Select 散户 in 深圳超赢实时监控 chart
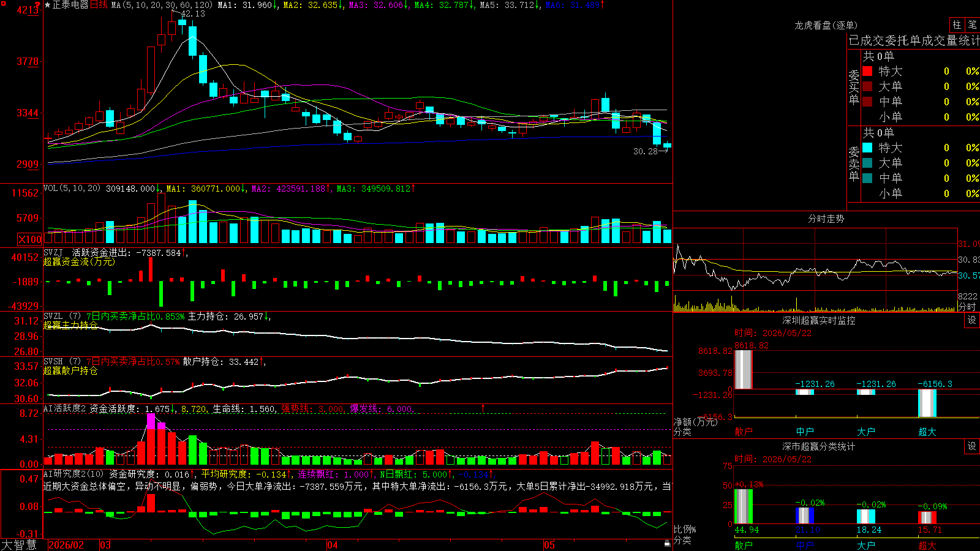Image resolution: width=980 pixels, height=551 pixels. click(x=744, y=432)
